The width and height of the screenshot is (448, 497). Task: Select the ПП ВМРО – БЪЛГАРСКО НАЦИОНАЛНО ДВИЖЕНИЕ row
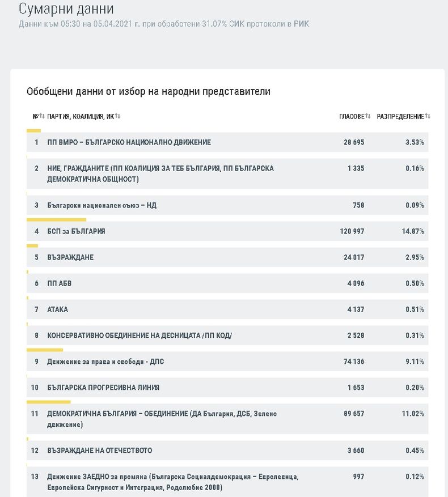coord(129,142)
